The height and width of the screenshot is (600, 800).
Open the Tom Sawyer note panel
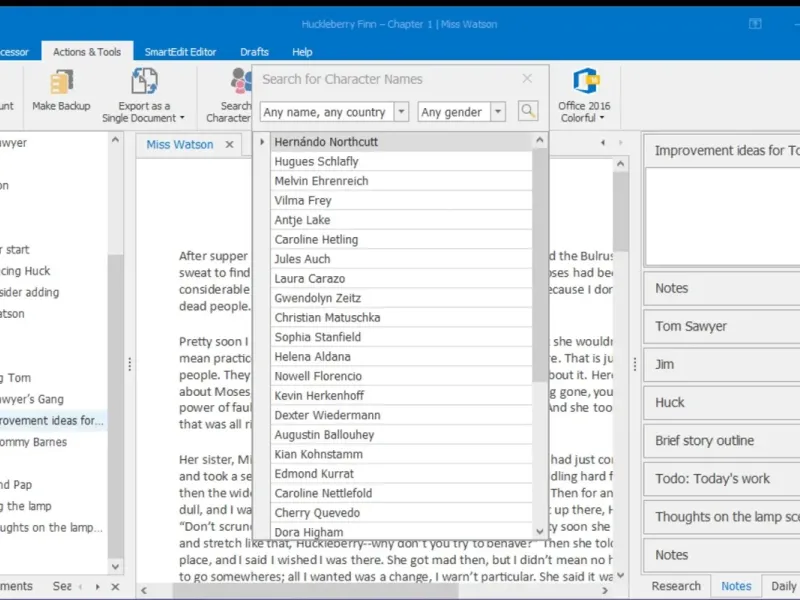tap(720, 326)
